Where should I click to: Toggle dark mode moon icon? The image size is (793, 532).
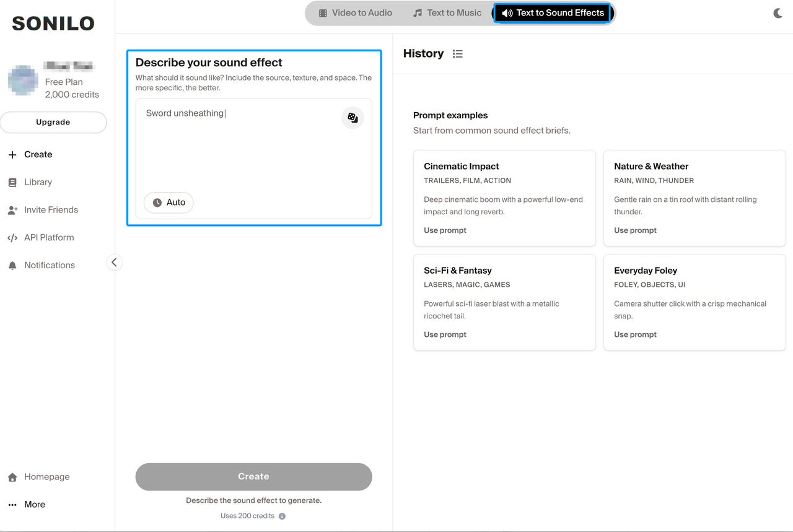tap(778, 13)
